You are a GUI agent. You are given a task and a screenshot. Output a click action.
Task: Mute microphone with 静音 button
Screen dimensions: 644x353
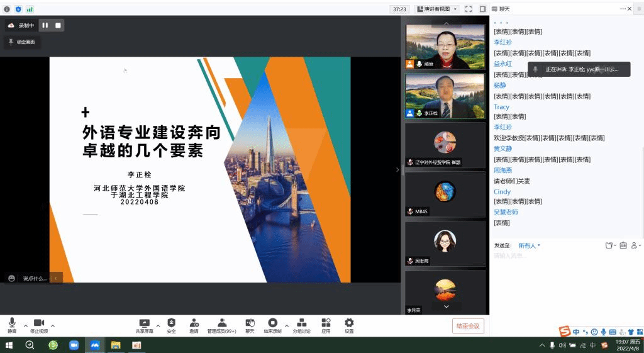[12, 325]
